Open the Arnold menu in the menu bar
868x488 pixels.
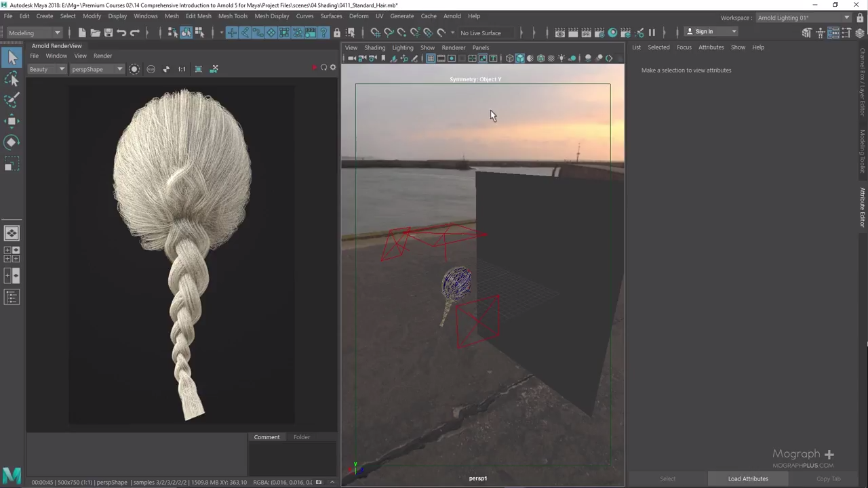click(x=452, y=16)
